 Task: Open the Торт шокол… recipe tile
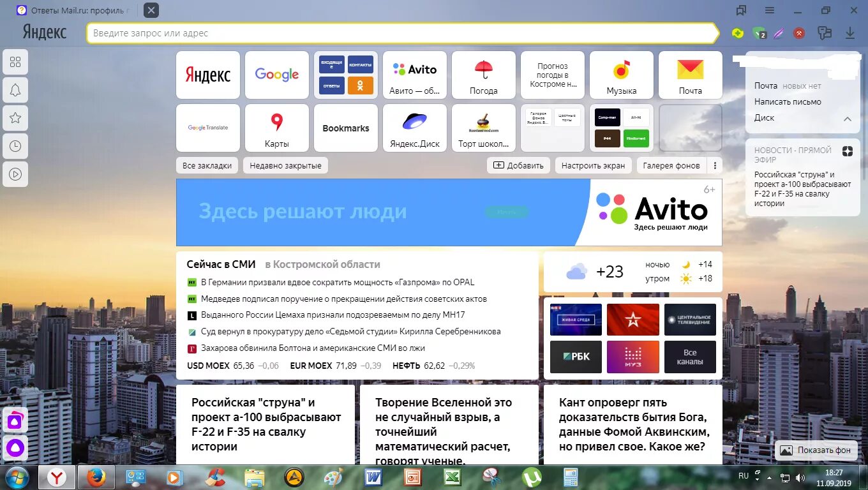(x=484, y=128)
